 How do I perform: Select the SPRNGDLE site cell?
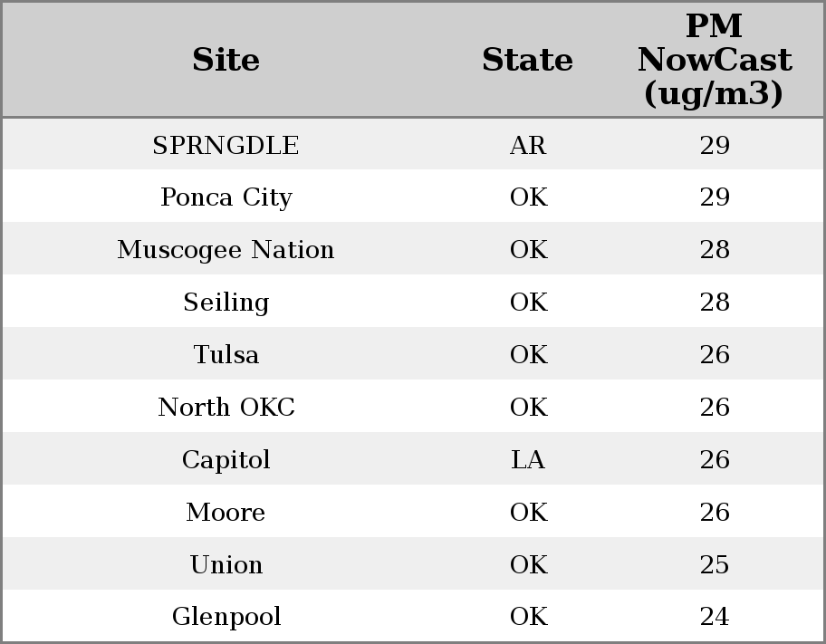226,146
